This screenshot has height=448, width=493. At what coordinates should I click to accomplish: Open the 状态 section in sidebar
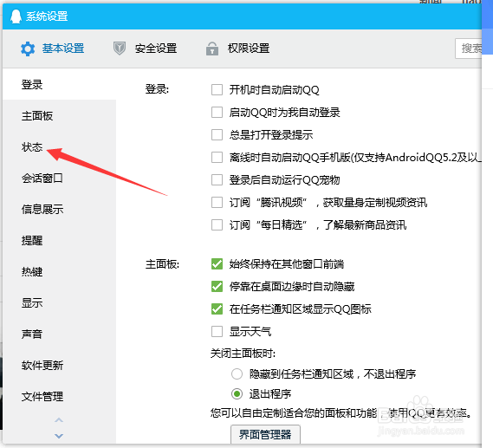point(32,146)
